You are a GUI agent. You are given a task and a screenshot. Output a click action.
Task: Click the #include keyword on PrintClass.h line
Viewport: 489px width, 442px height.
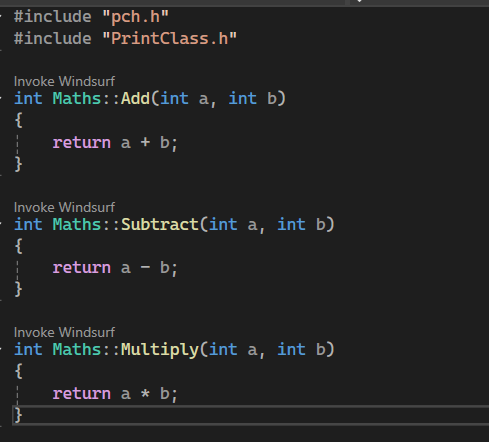tap(53, 38)
